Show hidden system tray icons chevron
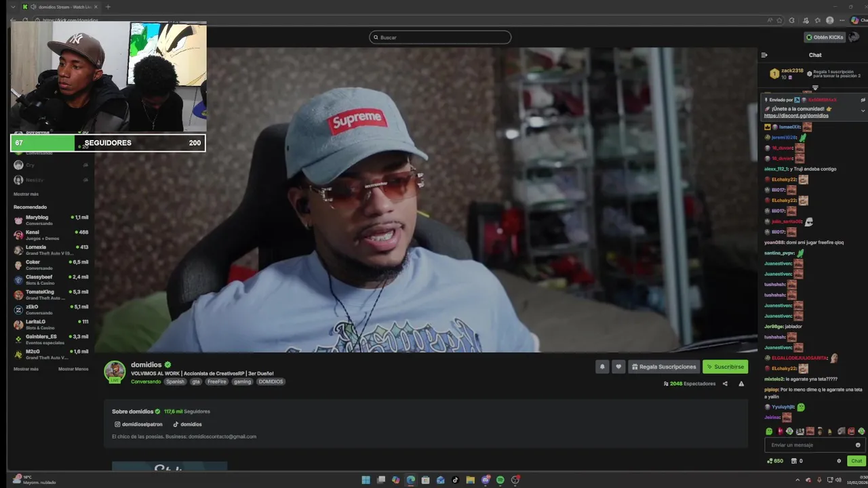 797,480
